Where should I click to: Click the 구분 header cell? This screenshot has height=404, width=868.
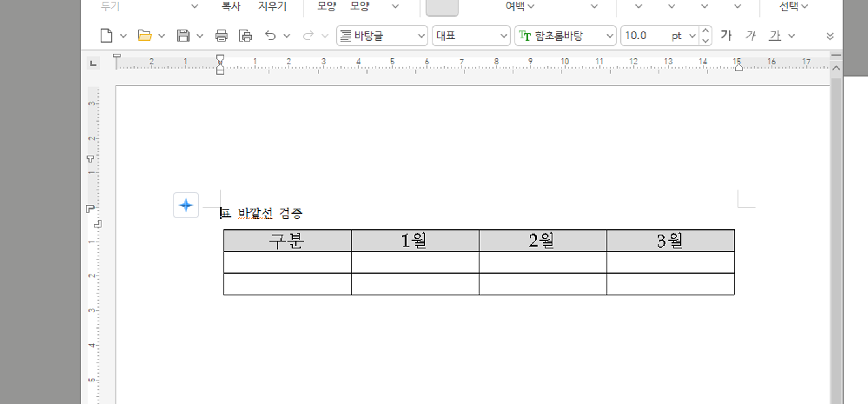click(287, 241)
